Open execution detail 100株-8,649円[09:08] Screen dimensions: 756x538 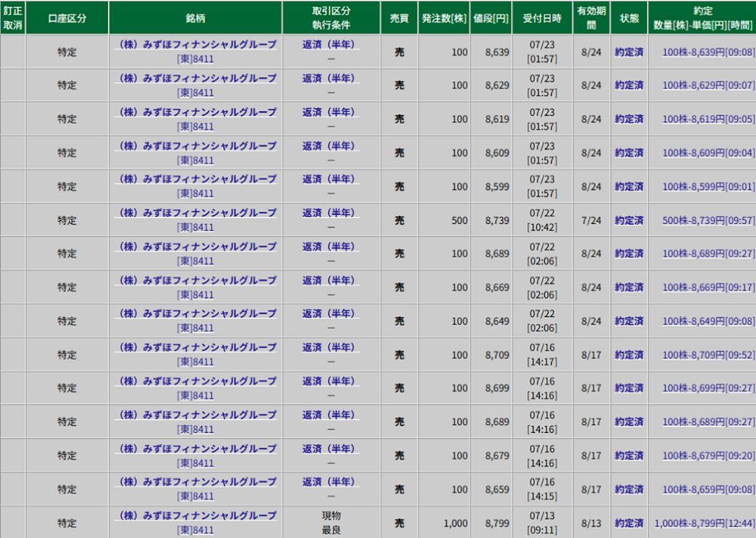[708, 321]
